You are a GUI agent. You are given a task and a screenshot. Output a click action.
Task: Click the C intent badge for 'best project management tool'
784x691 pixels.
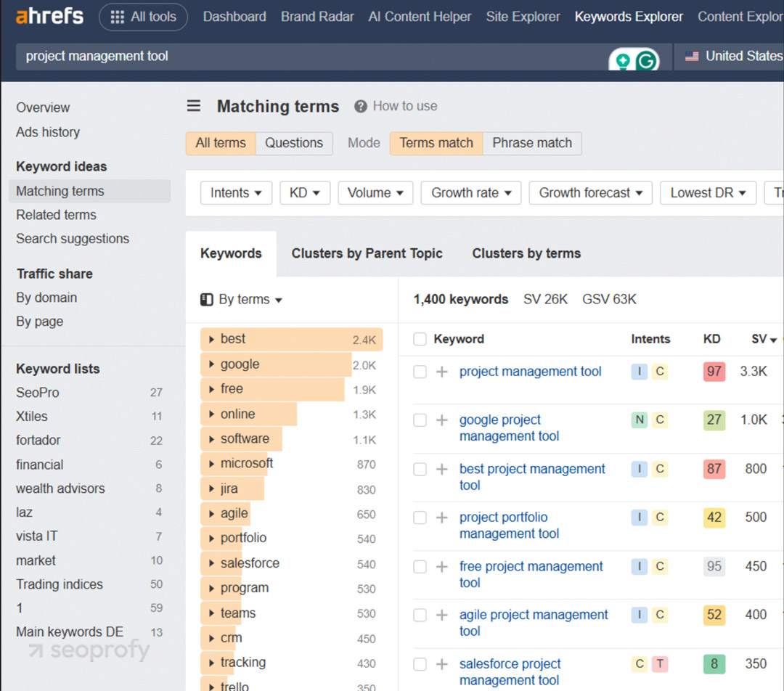660,469
